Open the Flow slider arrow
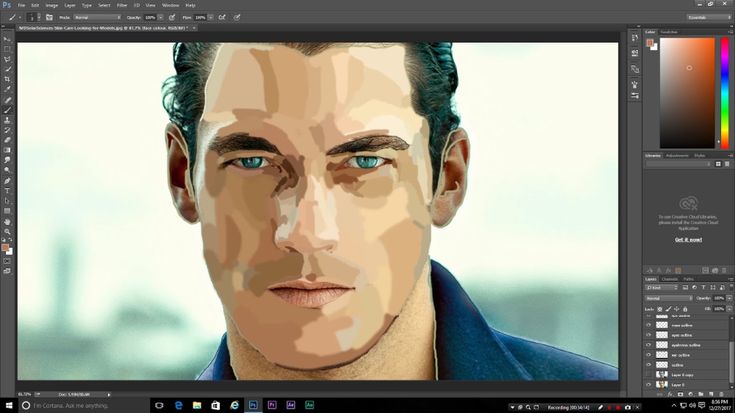 (x=211, y=17)
